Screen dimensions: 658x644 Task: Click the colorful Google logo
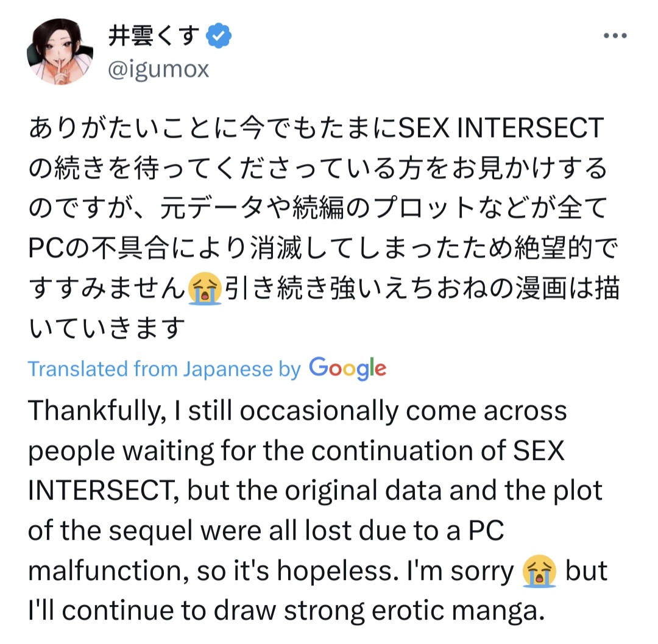tap(347, 368)
